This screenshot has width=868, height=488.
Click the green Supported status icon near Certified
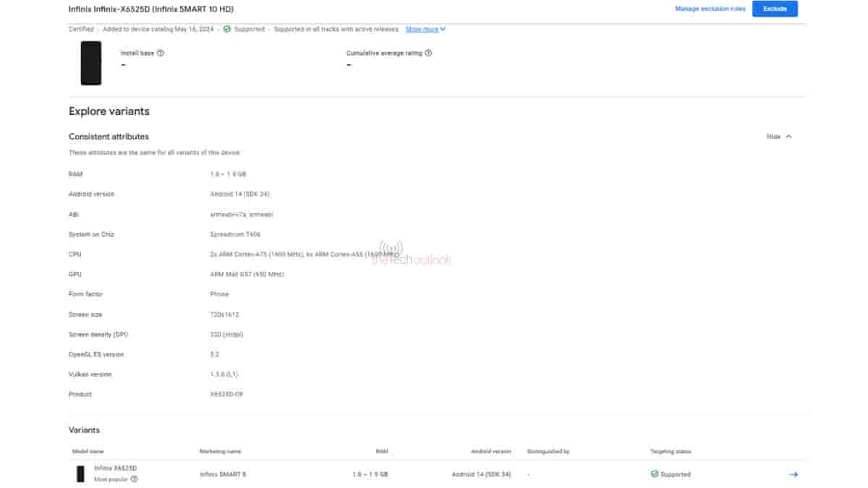[x=226, y=30]
